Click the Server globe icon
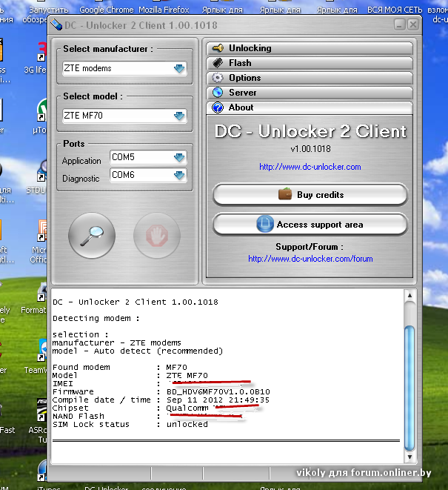 [218, 93]
